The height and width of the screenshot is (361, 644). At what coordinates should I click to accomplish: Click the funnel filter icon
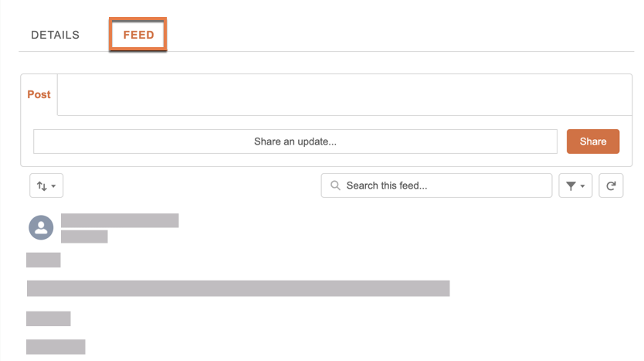[x=571, y=186]
